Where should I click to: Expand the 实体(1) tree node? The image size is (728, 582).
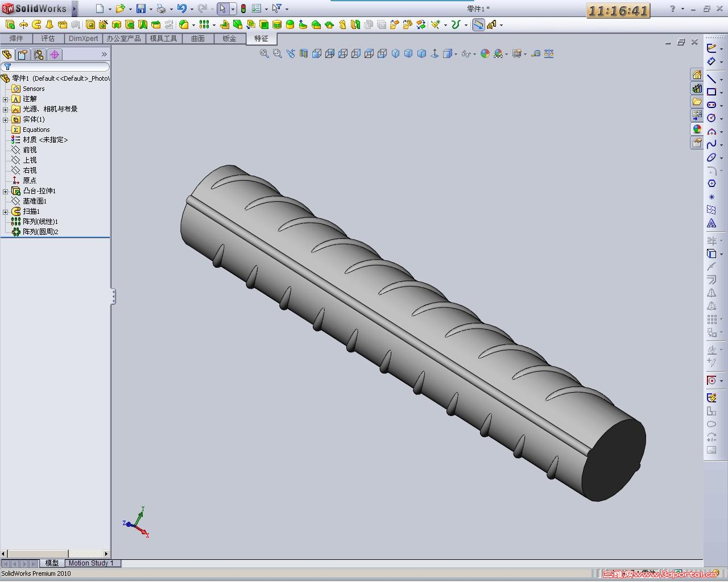tap(6, 119)
